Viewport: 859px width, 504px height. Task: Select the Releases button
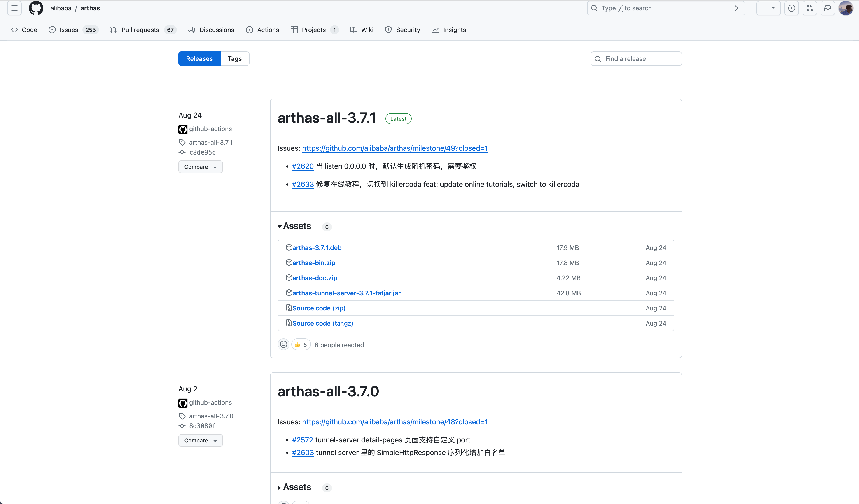pyautogui.click(x=199, y=59)
